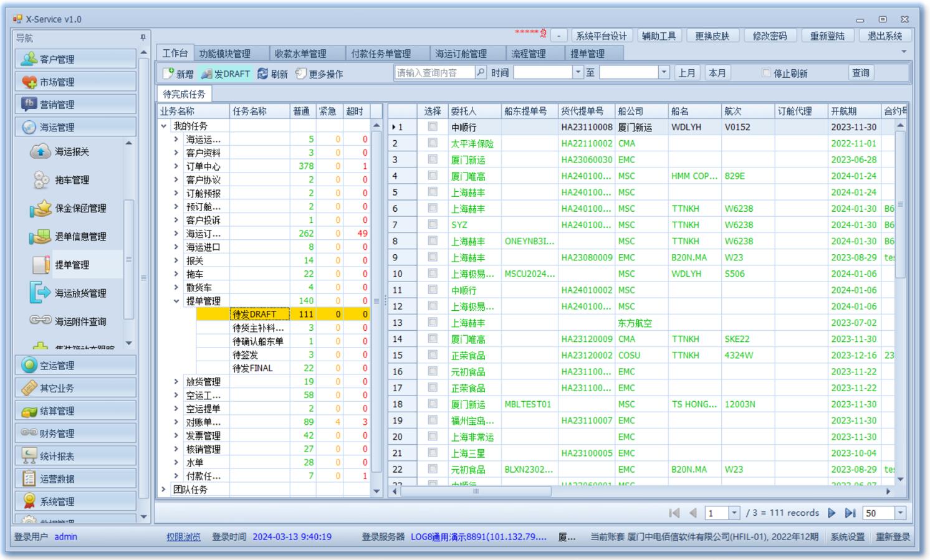Open the start time dropdown
This screenshot has width=930, height=560.
point(578,73)
